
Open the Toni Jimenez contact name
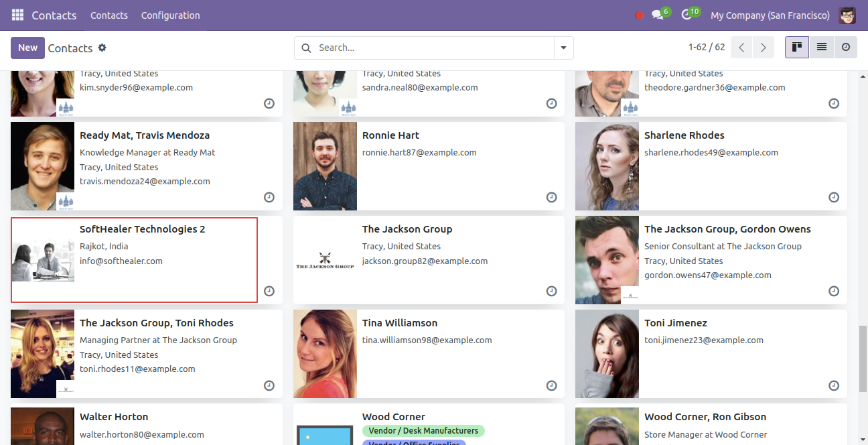(x=676, y=323)
